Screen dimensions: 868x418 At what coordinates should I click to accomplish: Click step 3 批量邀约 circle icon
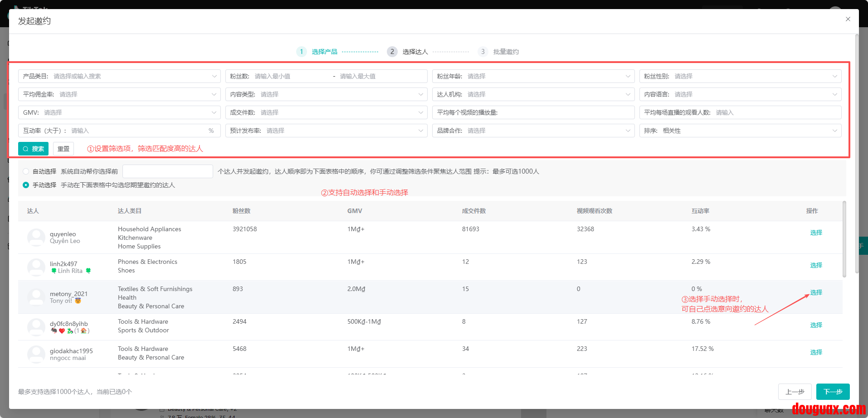coord(483,52)
